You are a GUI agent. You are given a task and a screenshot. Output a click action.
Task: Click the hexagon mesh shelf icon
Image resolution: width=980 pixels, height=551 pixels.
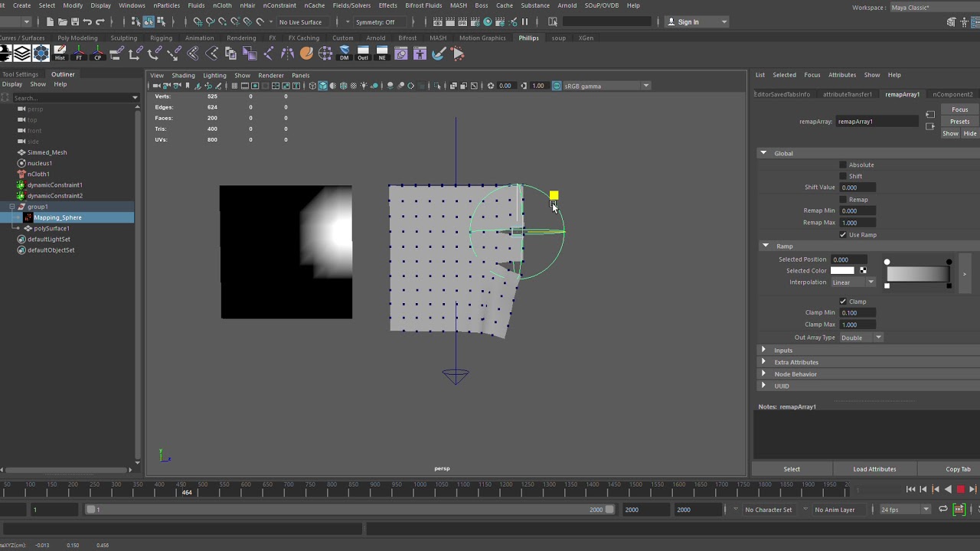41,54
